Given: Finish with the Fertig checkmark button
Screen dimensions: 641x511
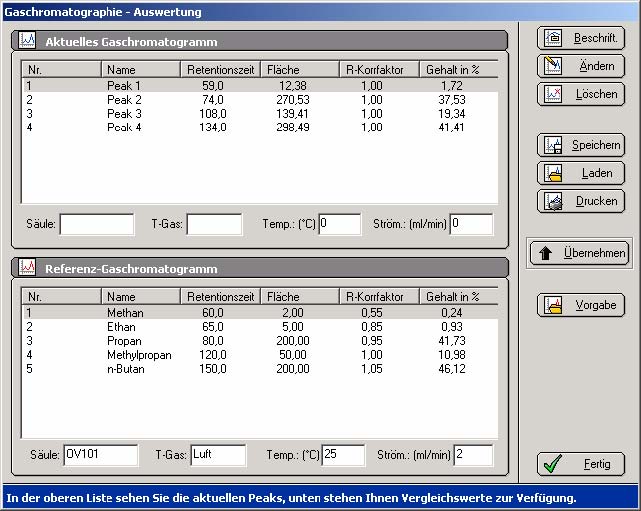Looking at the screenshot, I should [x=581, y=464].
